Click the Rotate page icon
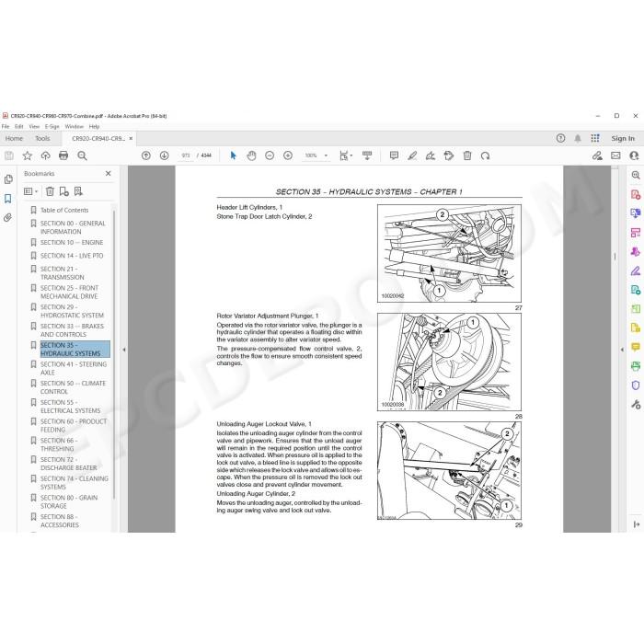 click(x=486, y=155)
